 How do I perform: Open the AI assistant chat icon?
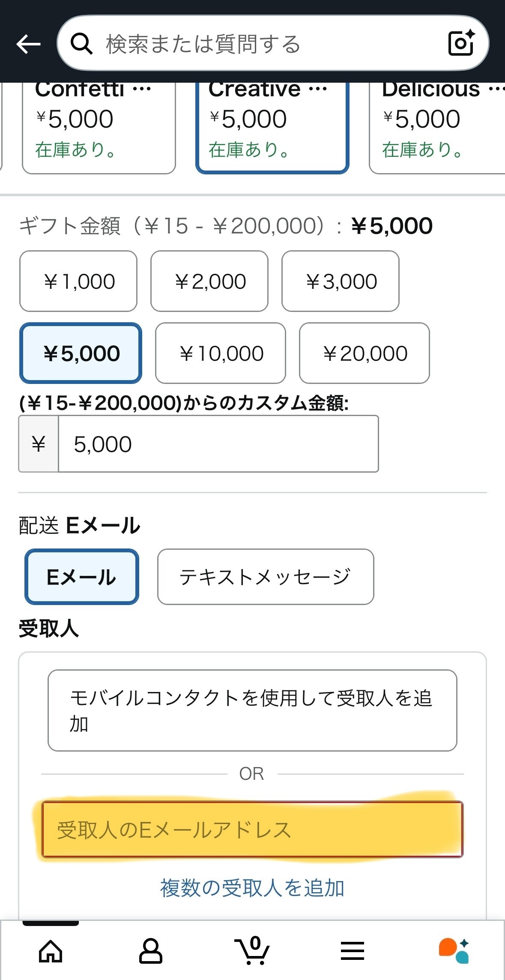click(x=454, y=951)
